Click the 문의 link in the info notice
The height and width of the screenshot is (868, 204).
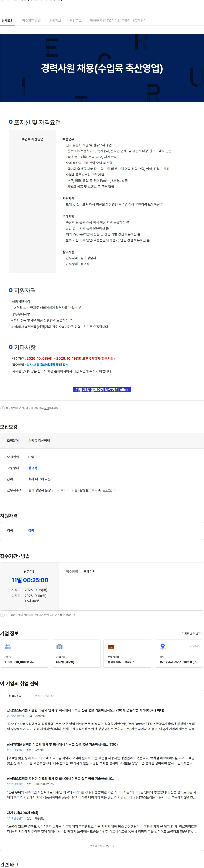(x=46, y=408)
